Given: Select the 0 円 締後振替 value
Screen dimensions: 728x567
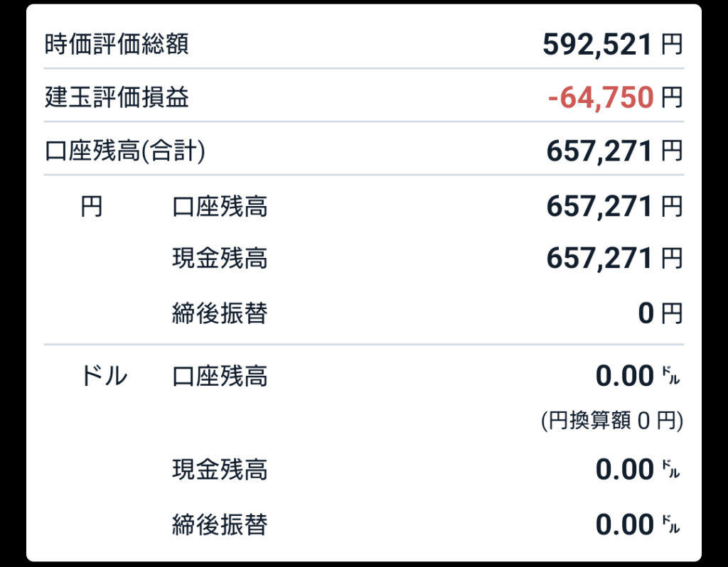Looking at the screenshot, I should pos(660,313).
